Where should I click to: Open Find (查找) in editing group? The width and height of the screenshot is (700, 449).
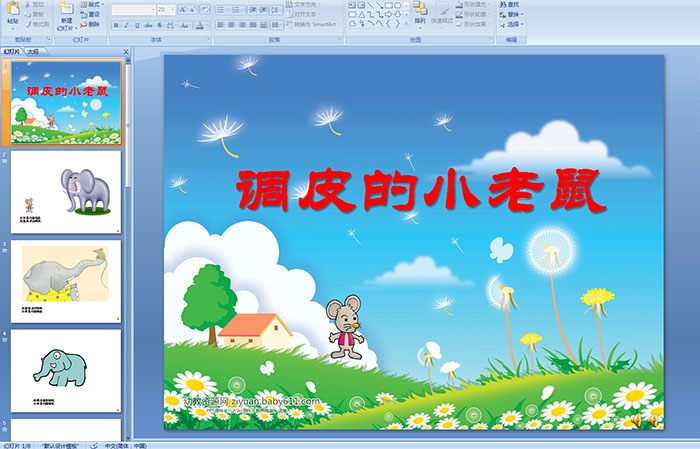509,4
